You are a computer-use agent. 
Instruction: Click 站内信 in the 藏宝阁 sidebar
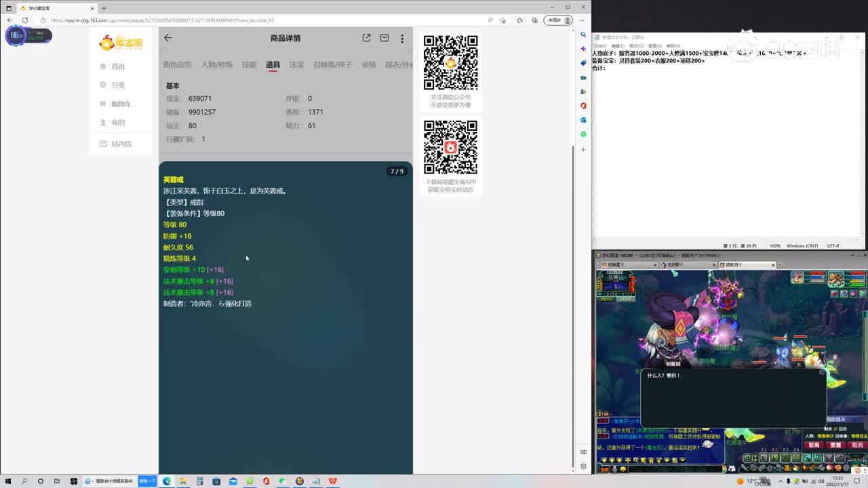[x=120, y=143]
